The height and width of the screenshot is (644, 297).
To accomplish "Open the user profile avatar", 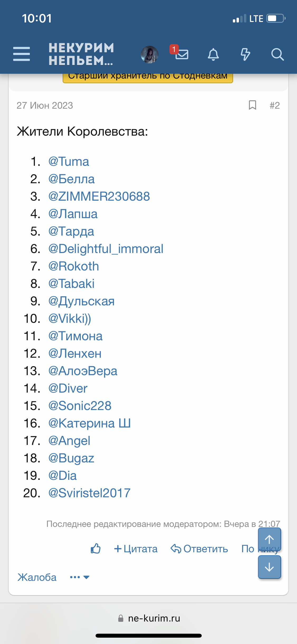I will (149, 54).
